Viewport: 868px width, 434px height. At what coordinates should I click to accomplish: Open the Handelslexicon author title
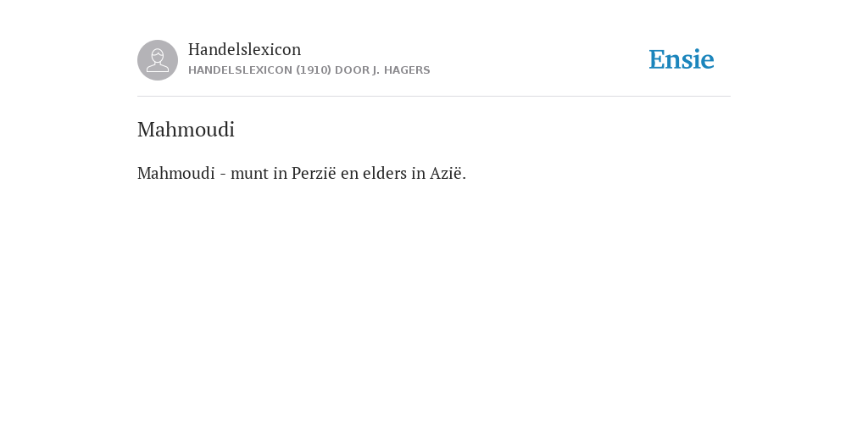[245, 49]
